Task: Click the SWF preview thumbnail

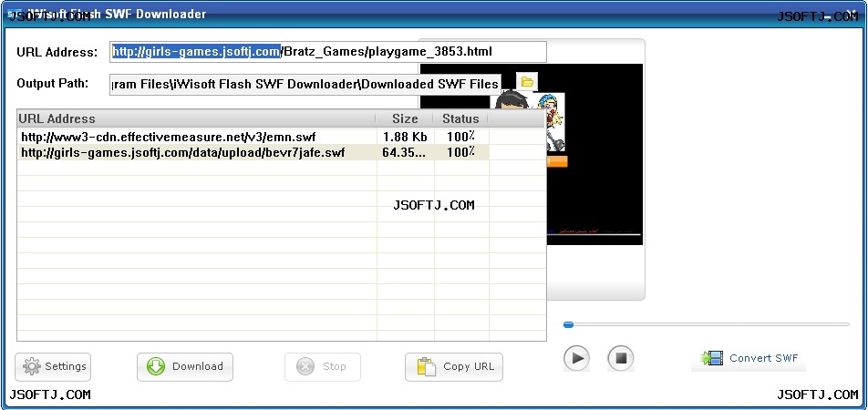Action: pyautogui.click(x=594, y=155)
